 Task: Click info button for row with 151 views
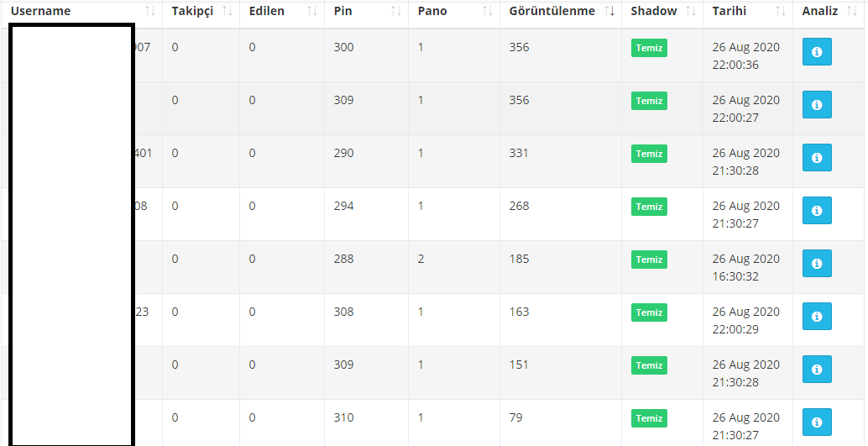point(817,370)
